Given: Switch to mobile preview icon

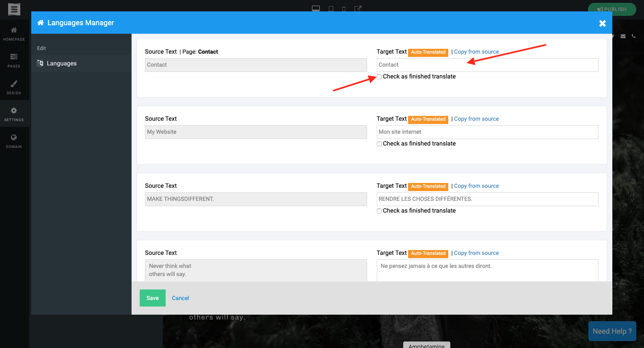Looking at the screenshot, I should point(344,9).
